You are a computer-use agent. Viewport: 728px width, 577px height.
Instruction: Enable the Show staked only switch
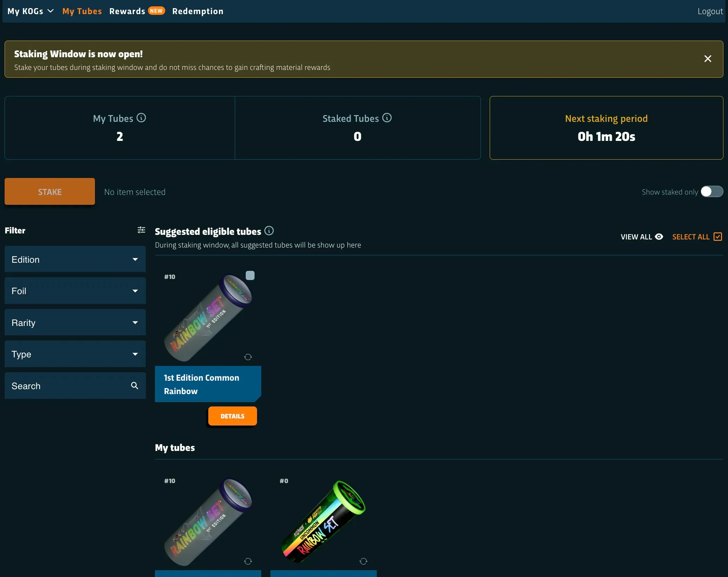pos(711,191)
